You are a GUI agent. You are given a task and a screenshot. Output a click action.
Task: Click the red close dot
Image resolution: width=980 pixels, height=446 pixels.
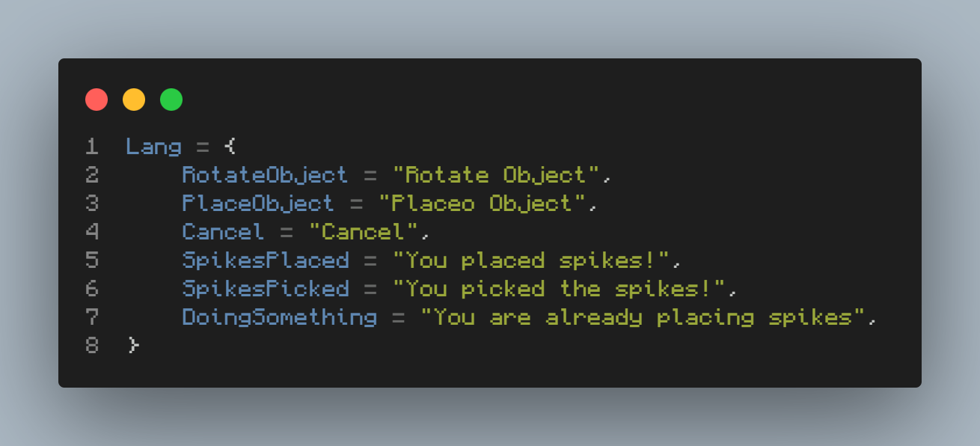click(97, 100)
